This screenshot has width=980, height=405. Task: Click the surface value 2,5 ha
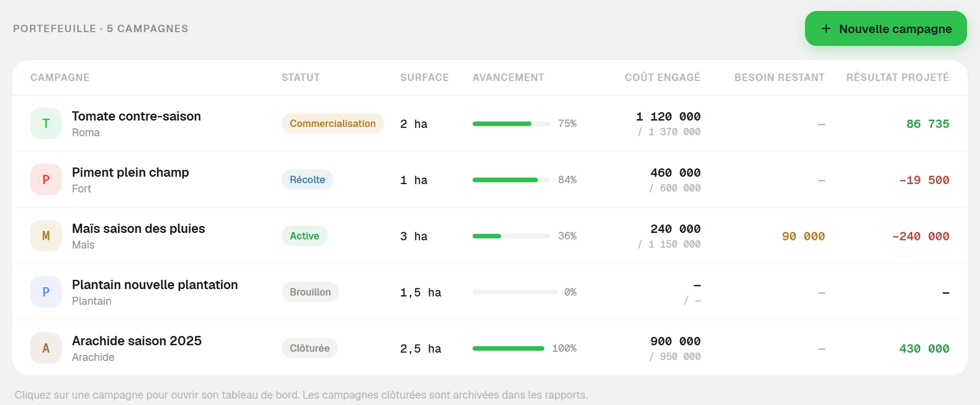pyautogui.click(x=421, y=348)
